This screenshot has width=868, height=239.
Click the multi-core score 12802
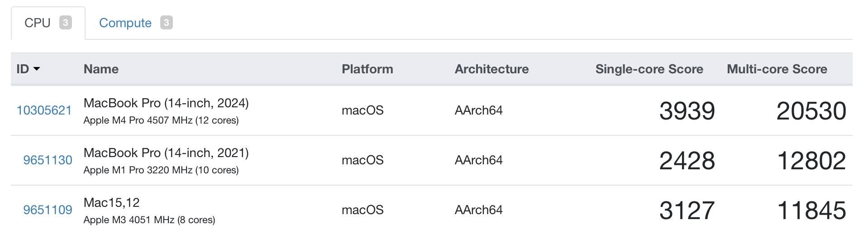tap(811, 161)
